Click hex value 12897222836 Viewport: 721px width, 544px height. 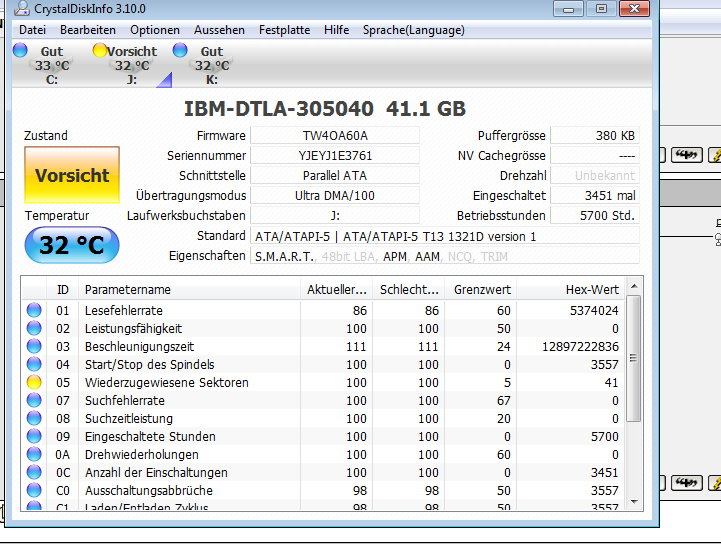(580, 346)
